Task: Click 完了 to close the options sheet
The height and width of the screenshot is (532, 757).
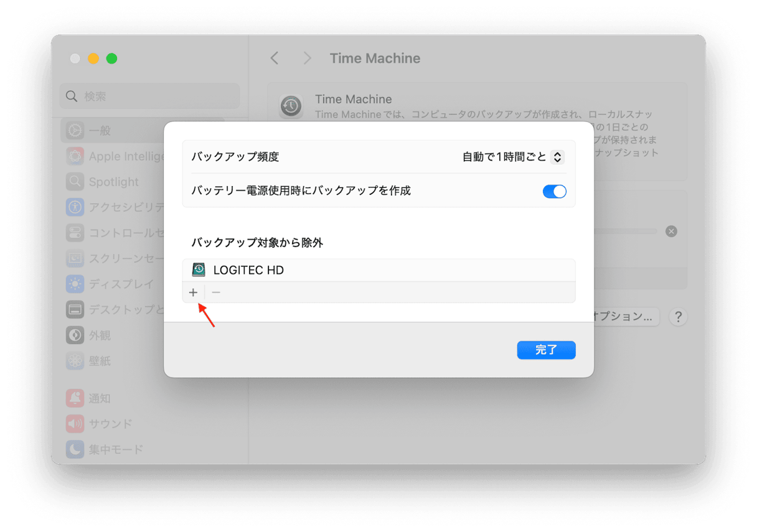Action: 546,350
